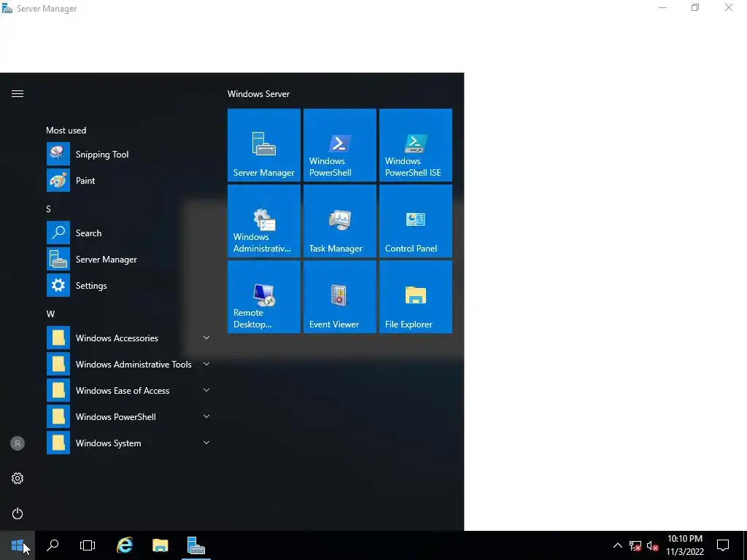
Task: Expand the Start menu hamburger button
Action: point(18,94)
